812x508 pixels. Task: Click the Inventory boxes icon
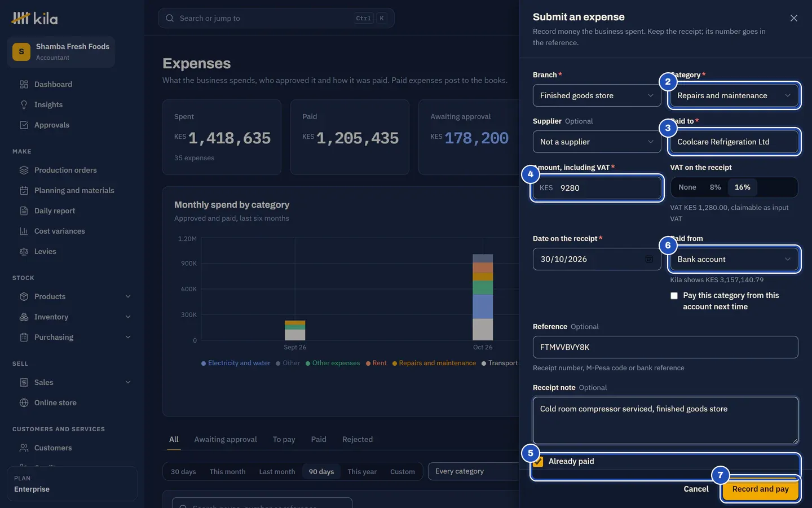[x=24, y=317]
